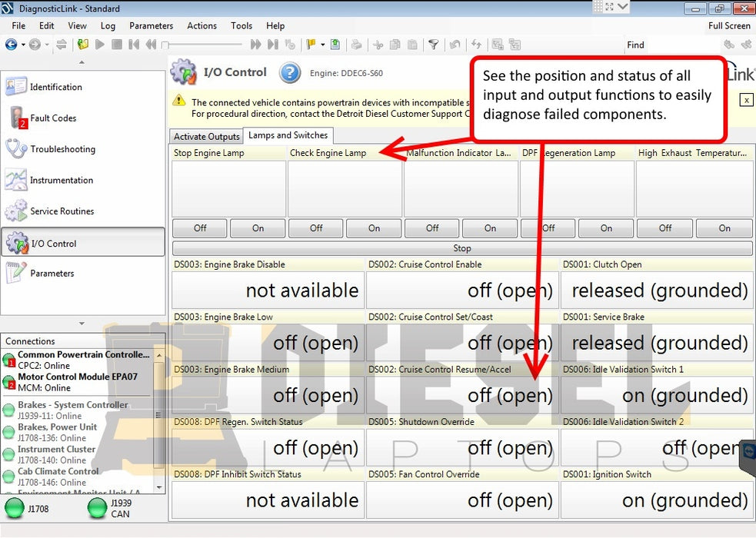Turn High Exhaust Temperature lamp On
Screen dimensions: 756x538
click(x=724, y=227)
